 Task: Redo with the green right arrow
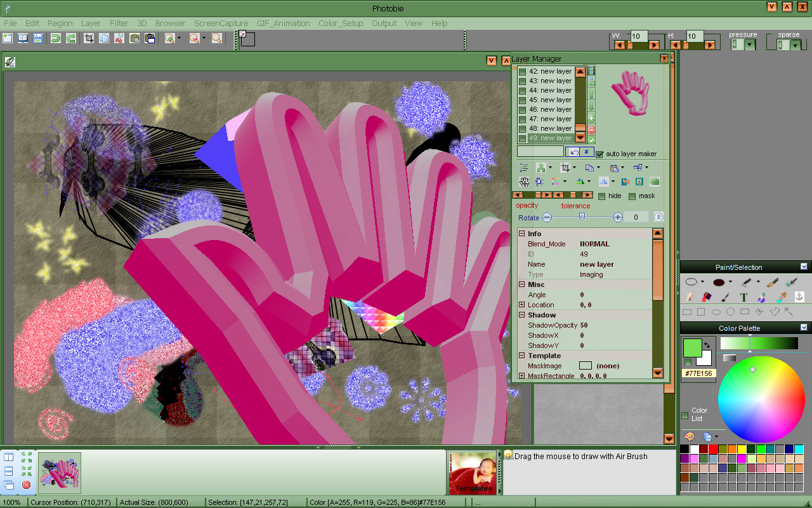(x=71, y=38)
